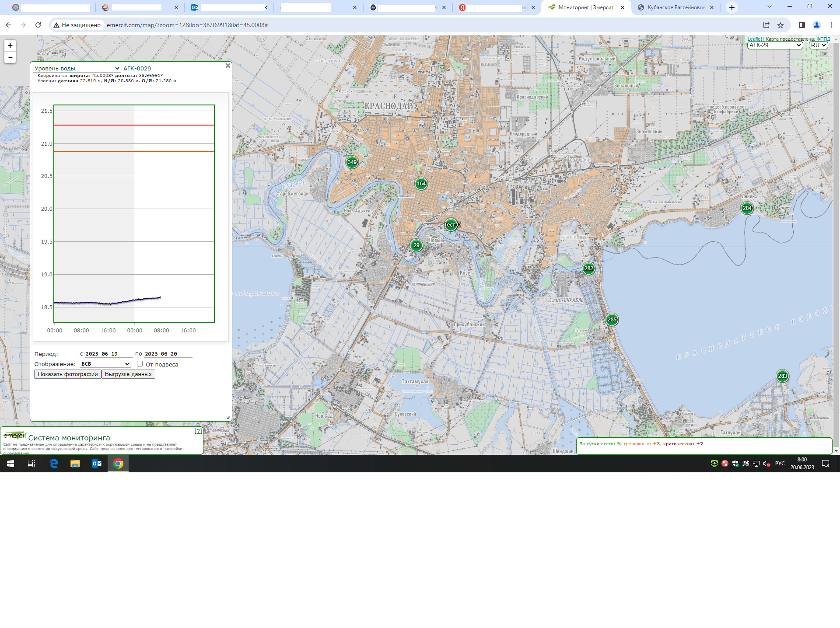Enable the 'От подвеса' checkbox

[140, 364]
